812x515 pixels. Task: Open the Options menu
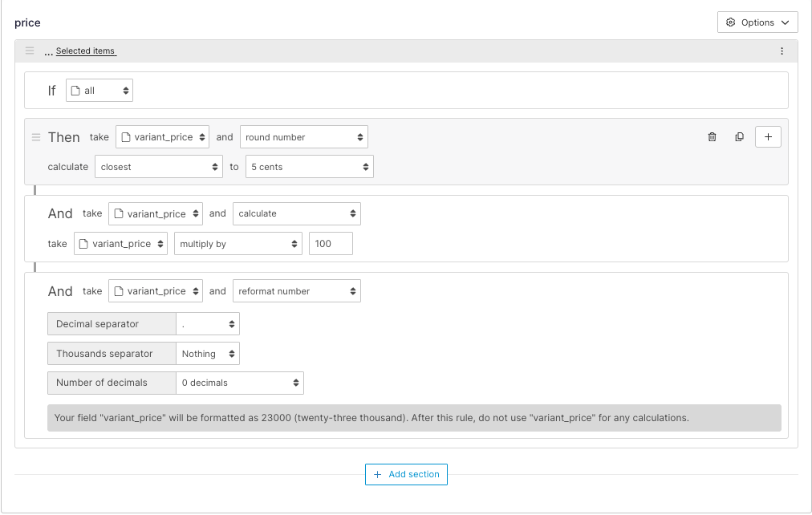point(757,22)
